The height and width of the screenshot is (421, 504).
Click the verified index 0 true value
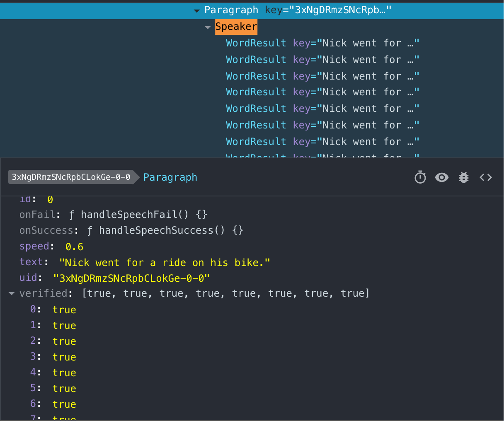[64, 309]
